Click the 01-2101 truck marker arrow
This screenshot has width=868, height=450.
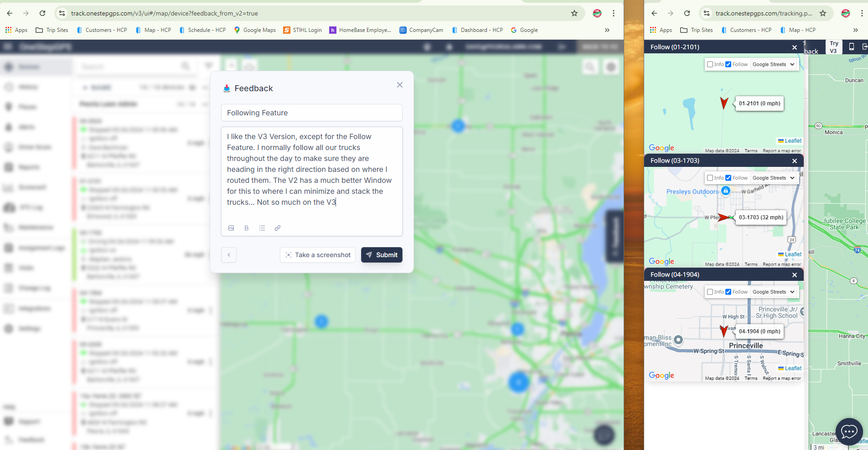724,103
